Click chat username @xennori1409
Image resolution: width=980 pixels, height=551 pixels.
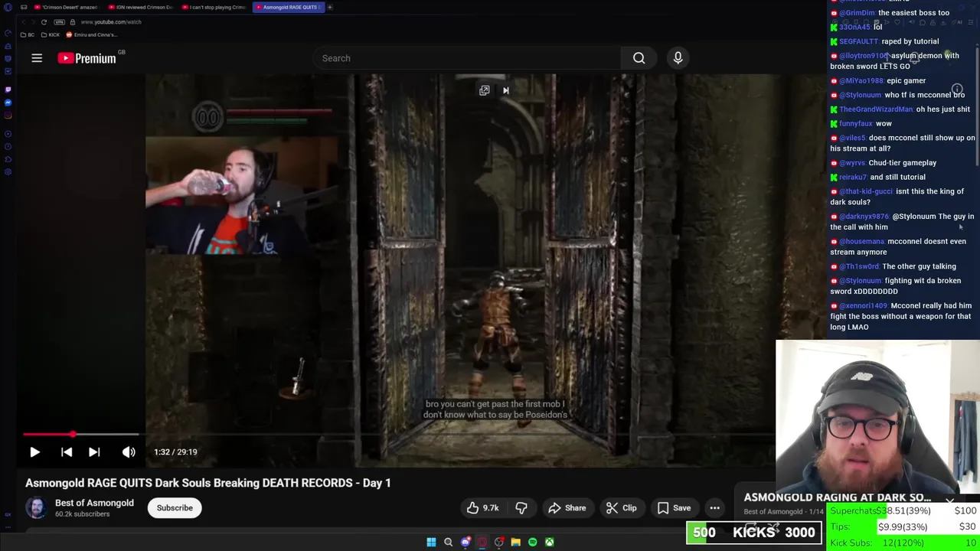pos(864,306)
